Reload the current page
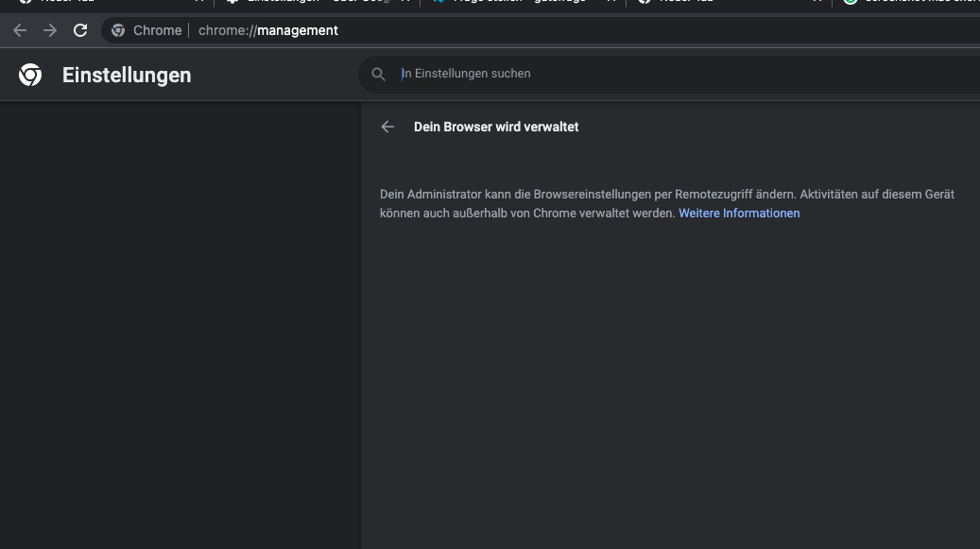980x549 pixels. (x=80, y=30)
